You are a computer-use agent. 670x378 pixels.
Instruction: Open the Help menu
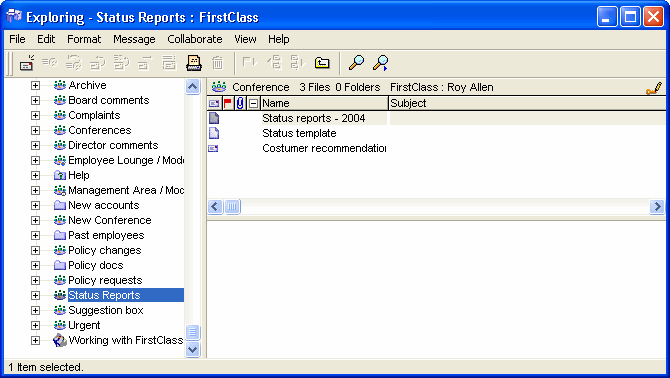pos(279,39)
